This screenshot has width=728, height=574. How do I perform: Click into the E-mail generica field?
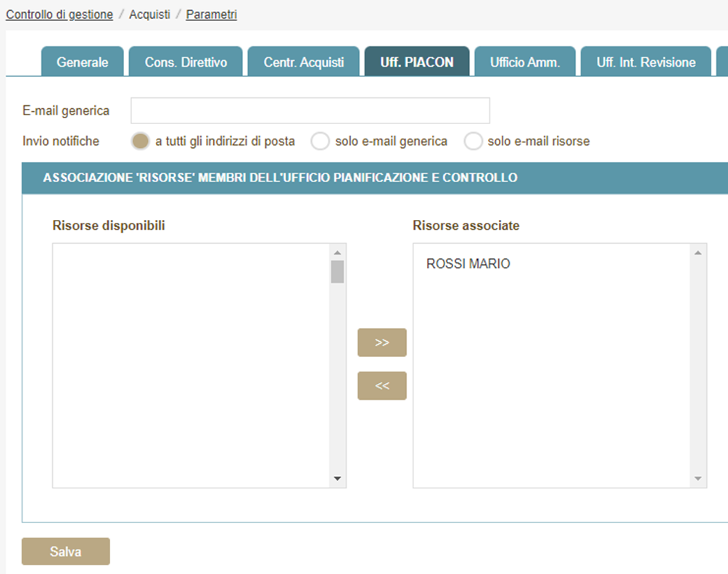coord(310,111)
